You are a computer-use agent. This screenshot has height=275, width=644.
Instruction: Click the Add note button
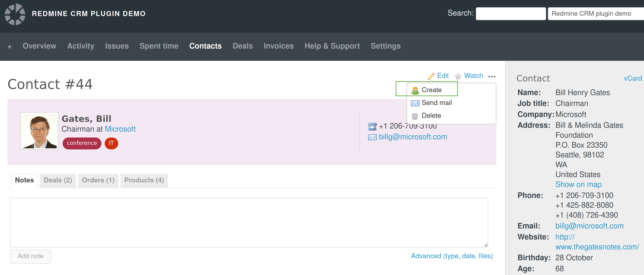pos(30,256)
